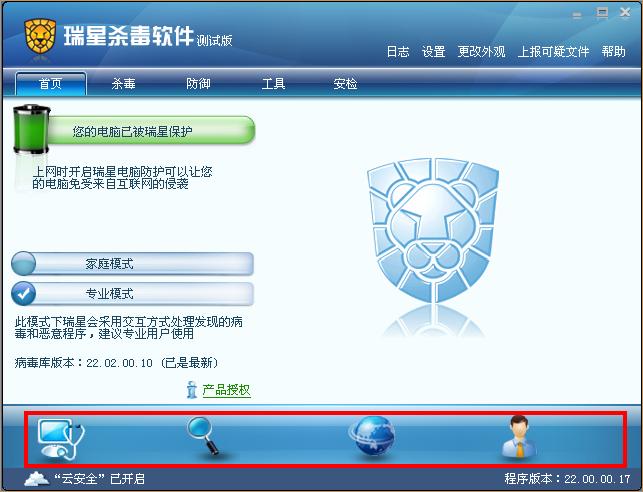Close the Rising antivirus window

pos(625,14)
